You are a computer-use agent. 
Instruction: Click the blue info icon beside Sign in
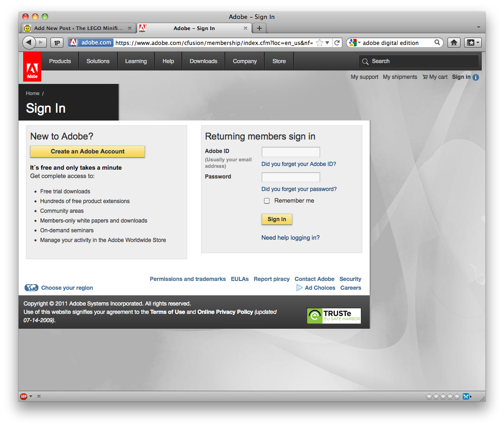tap(476, 77)
